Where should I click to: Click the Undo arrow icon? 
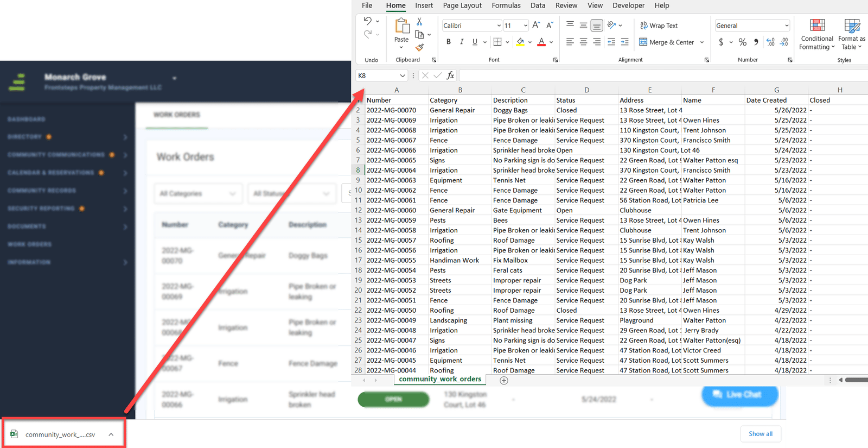368,21
